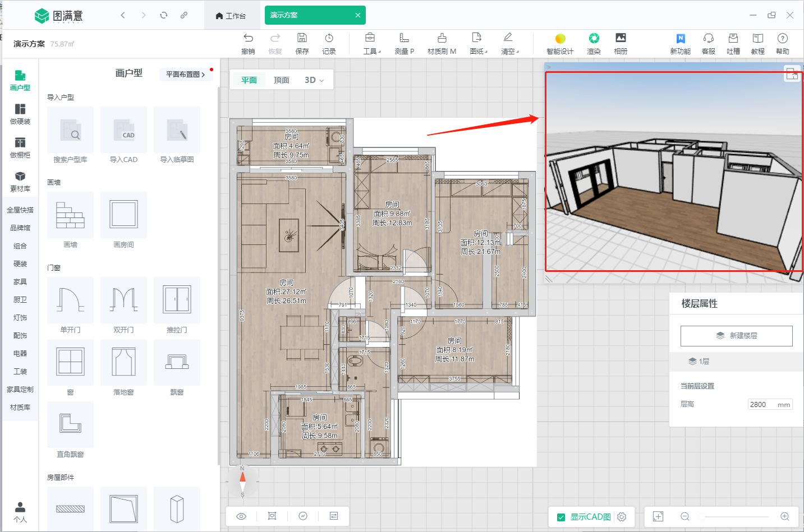Switch to the 平面 plan tab
The width and height of the screenshot is (804, 532).
pyautogui.click(x=249, y=80)
